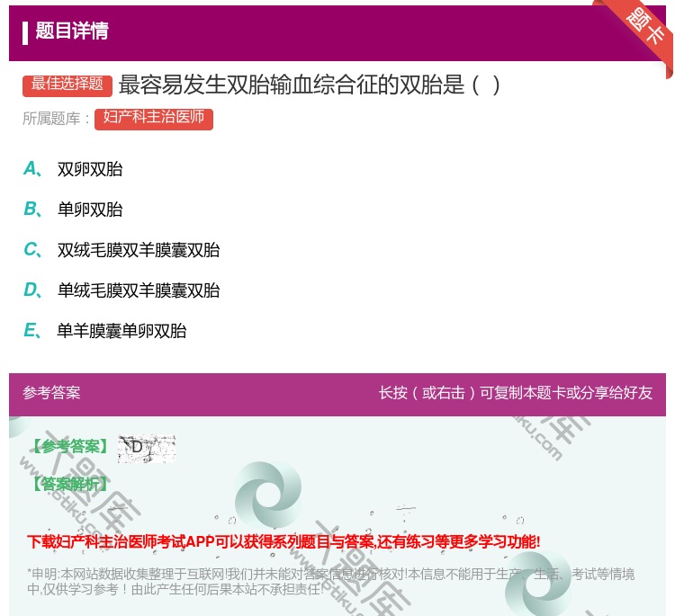Screen dimensions: 675x616
Task: Select option A 双卵双胎
Action: tap(73, 169)
